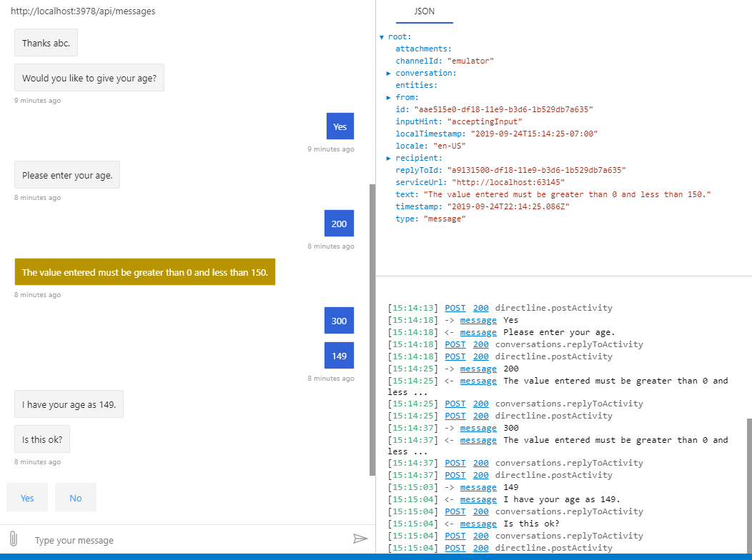Open message link for 15:14:25 validation reply log
The image size is (752, 560).
(478, 381)
